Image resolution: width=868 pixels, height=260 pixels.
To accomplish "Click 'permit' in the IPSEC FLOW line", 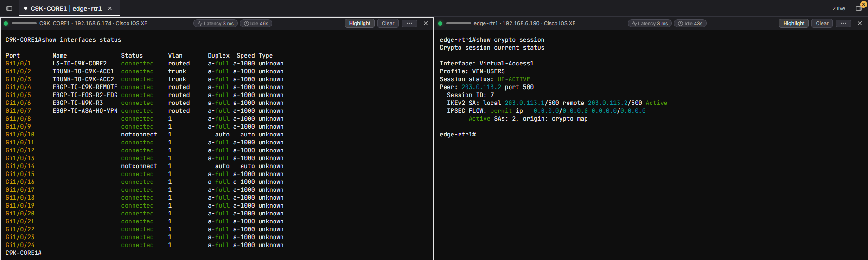I will tap(501, 111).
